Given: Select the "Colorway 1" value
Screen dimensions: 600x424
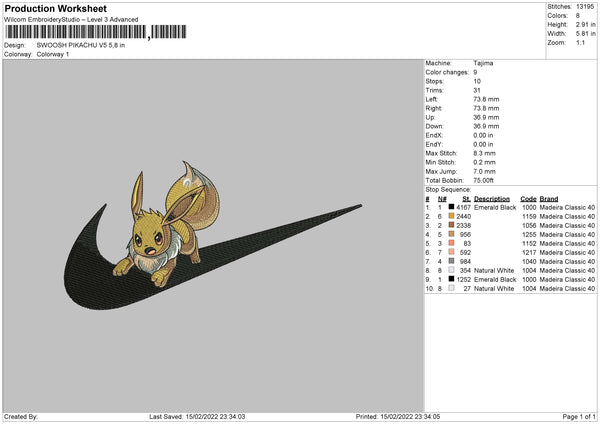Looking at the screenshot, I should [x=53, y=54].
